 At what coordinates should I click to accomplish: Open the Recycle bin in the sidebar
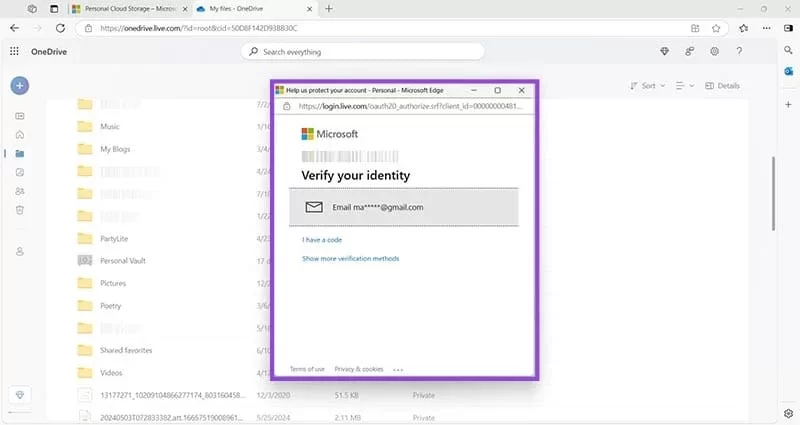pos(19,209)
